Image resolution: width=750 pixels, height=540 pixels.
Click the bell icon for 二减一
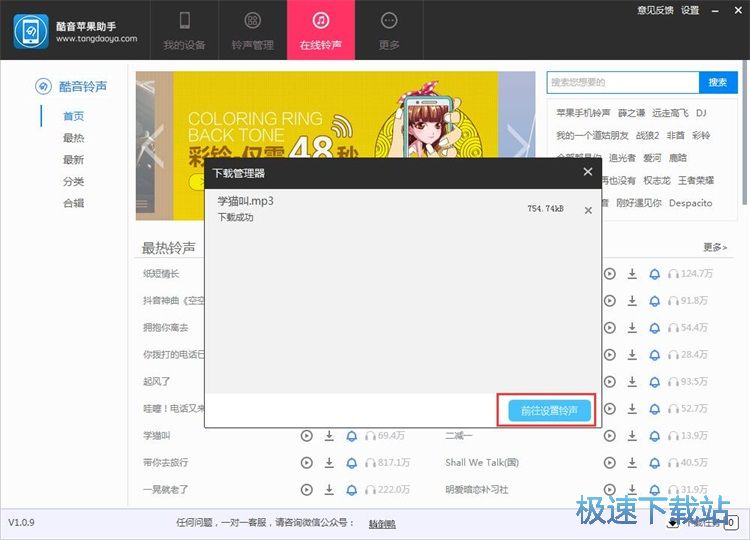click(654, 436)
